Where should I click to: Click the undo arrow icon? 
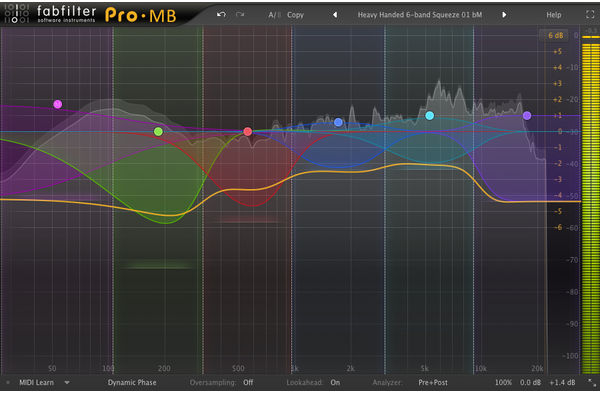pyautogui.click(x=221, y=15)
